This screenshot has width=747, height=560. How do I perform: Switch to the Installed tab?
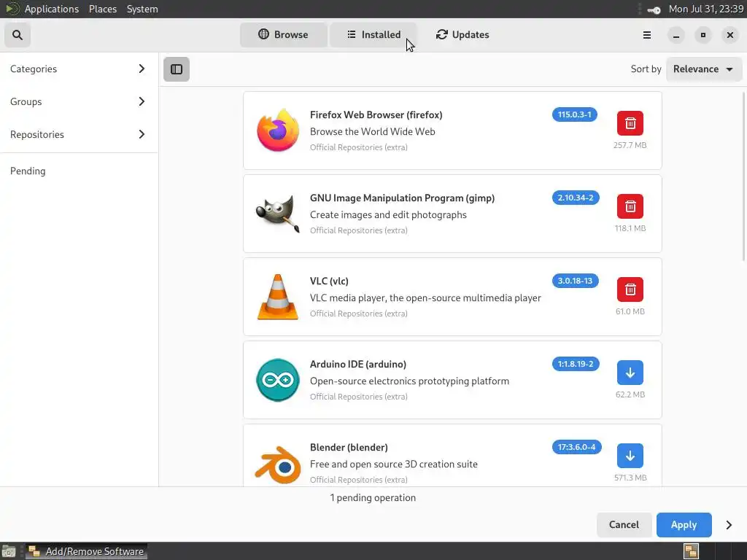point(373,35)
